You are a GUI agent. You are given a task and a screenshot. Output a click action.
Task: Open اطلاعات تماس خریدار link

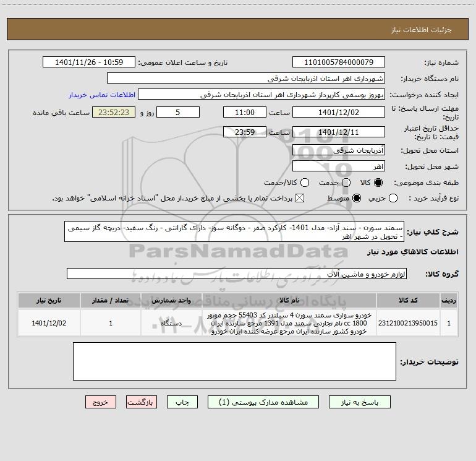tap(102, 95)
